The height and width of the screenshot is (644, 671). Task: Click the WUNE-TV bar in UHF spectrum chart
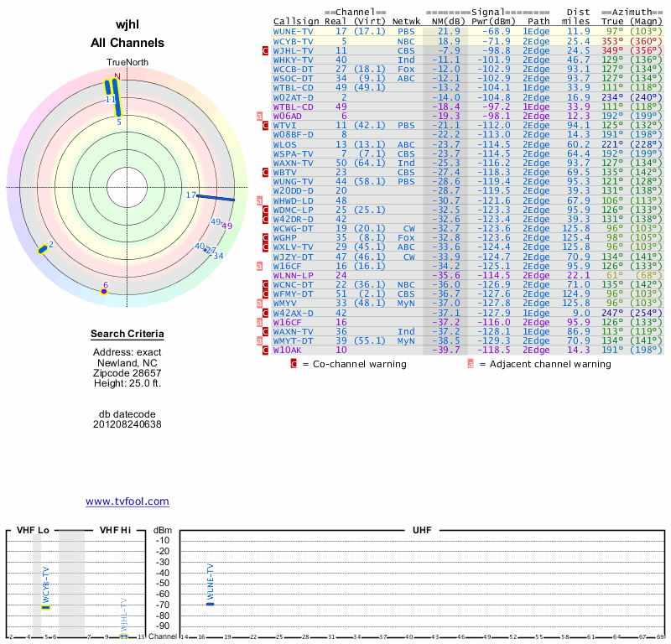211,604
